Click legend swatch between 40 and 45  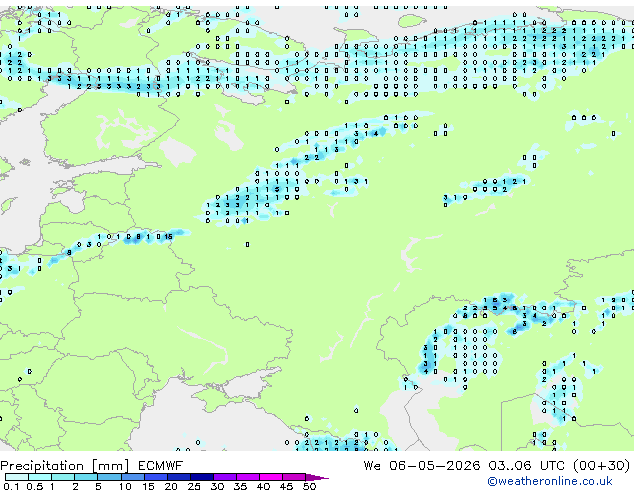(x=271, y=477)
